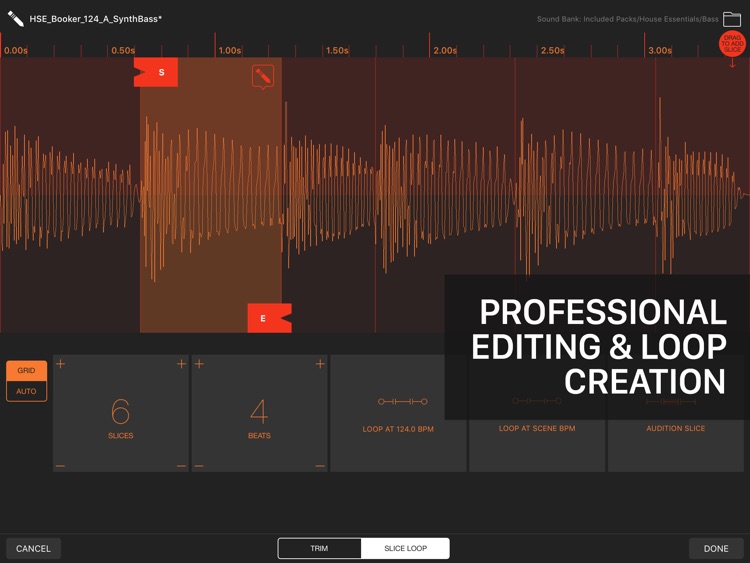Decrease beats with bottom-right minus

click(320, 466)
